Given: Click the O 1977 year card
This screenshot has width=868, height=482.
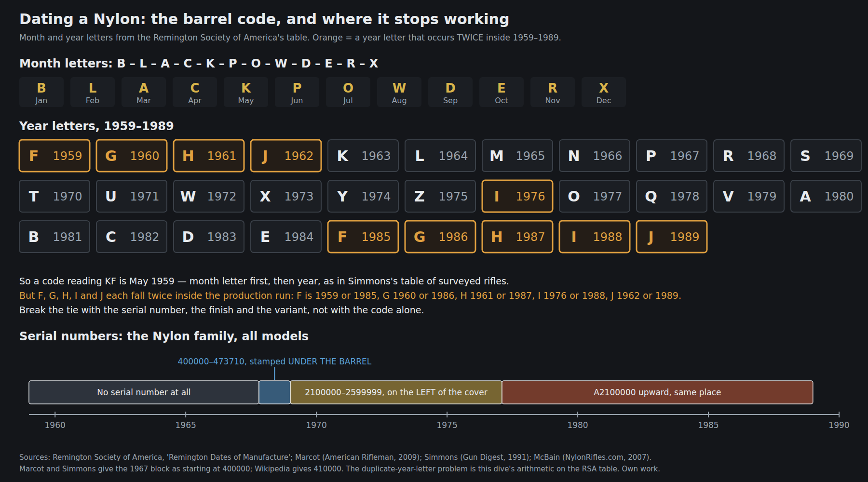Looking at the screenshot, I should pyautogui.click(x=595, y=196).
